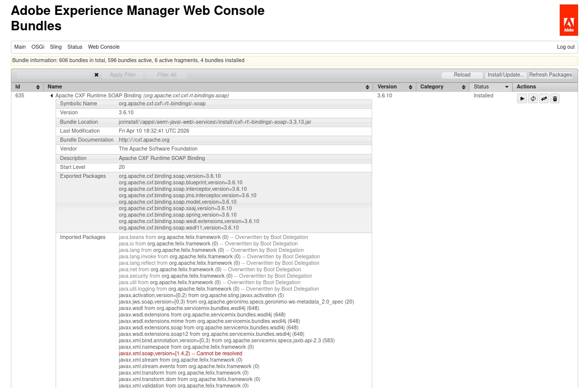Click the Apply Filter button

coord(123,75)
